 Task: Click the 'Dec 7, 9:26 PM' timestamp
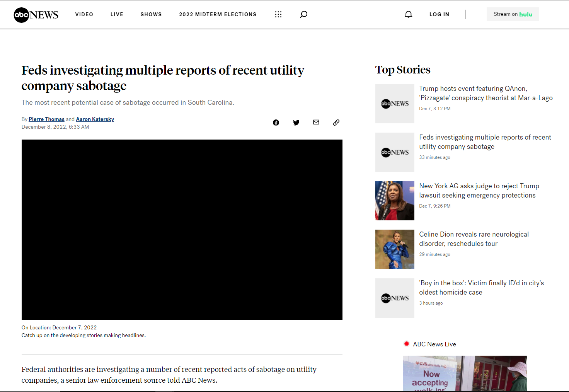coord(435,206)
